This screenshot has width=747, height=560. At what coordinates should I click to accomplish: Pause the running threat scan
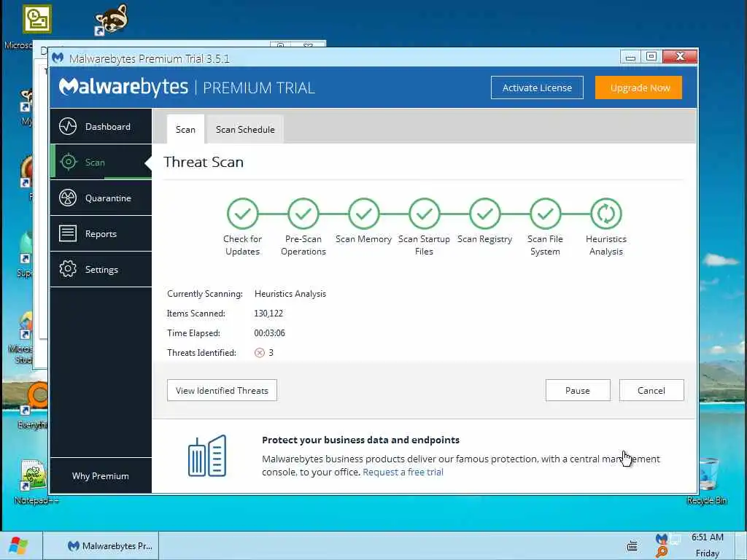tap(578, 390)
